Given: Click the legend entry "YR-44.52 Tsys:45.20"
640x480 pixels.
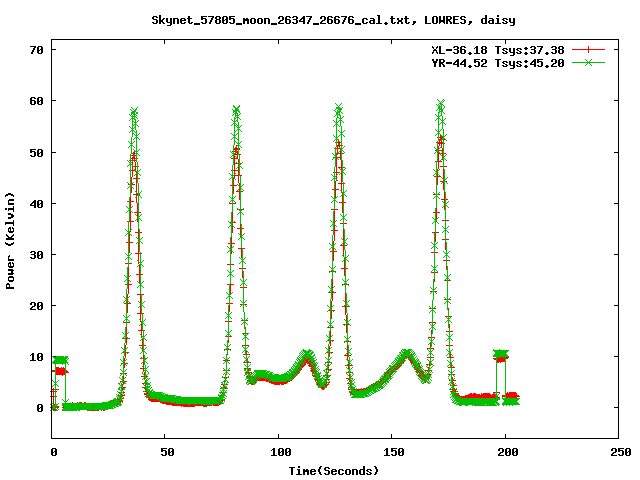Looking at the screenshot, I should (x=498, y=63).
